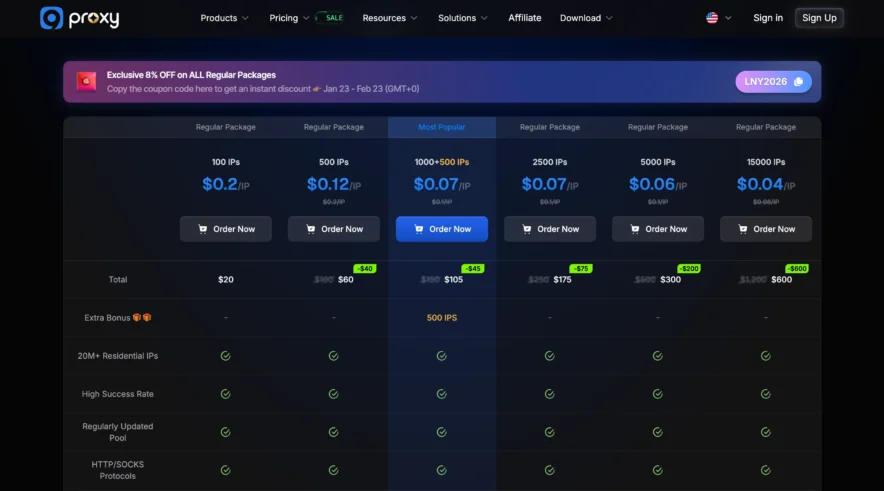Click the US flag language icon
The height and width of the screenshot is (491, 884).
tap(712, 18)
